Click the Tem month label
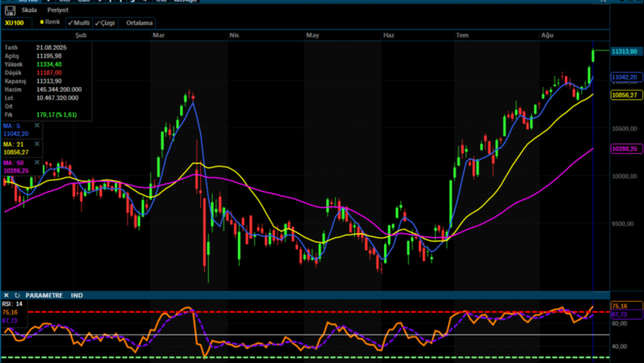Screen dimensions: 644x363 pos(462,35)
